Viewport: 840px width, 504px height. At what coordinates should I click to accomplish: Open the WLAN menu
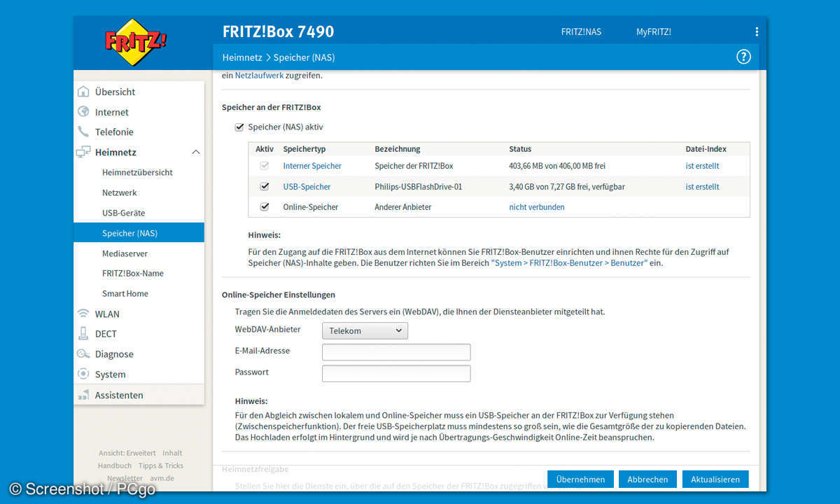[107, 314]
